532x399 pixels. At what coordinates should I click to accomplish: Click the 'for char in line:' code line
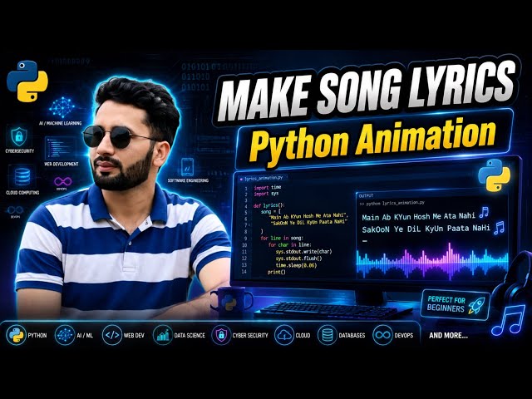pos(289,244)
